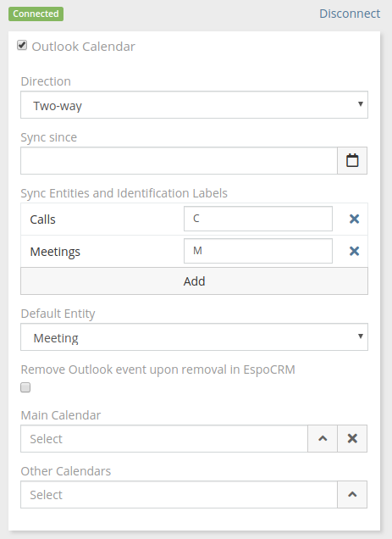Image resolution: width=392 pixels, height=539 pixels.
Task: Click the Disconnect link
Action: [350, 14]
